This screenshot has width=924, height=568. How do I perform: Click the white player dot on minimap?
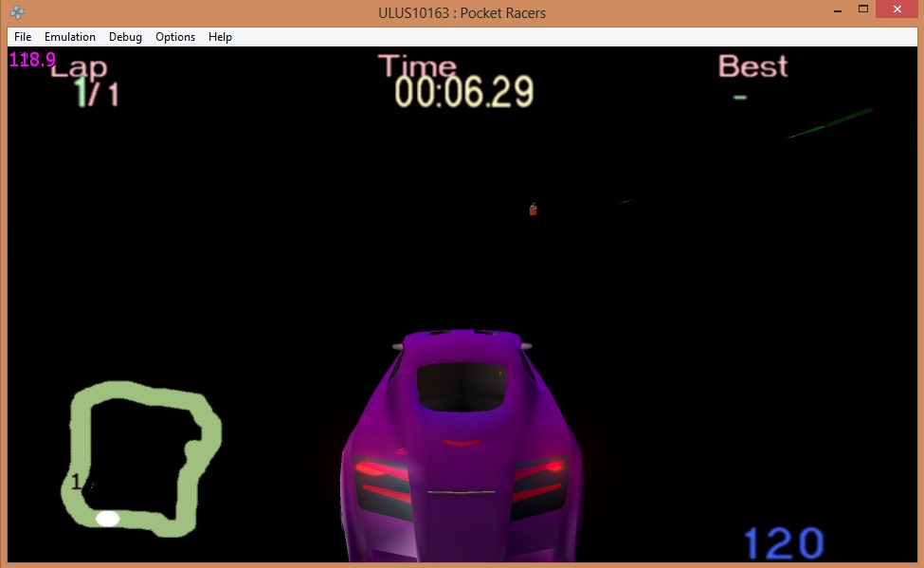108,519
